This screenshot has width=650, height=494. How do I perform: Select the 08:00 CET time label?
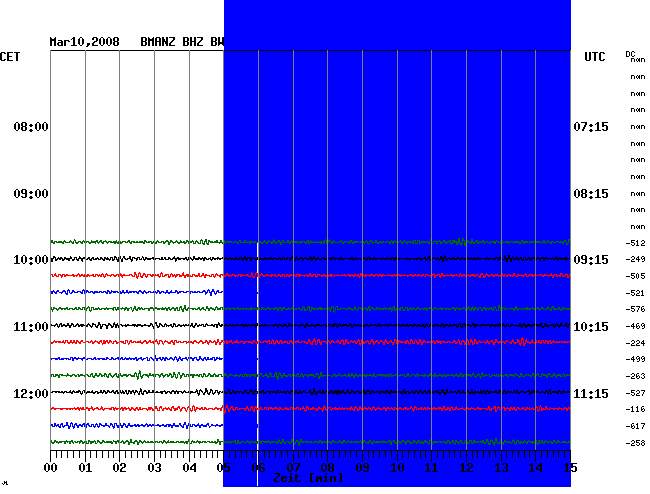31,126
